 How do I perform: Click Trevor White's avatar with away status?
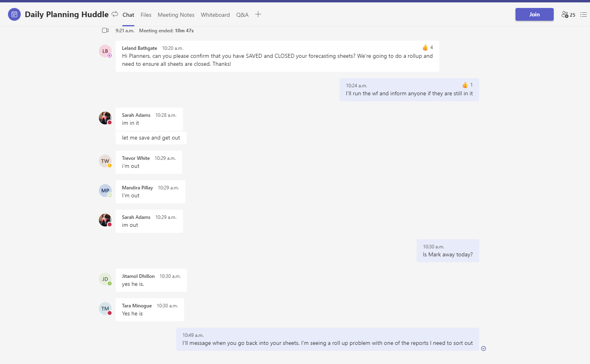tap(104, 161)
